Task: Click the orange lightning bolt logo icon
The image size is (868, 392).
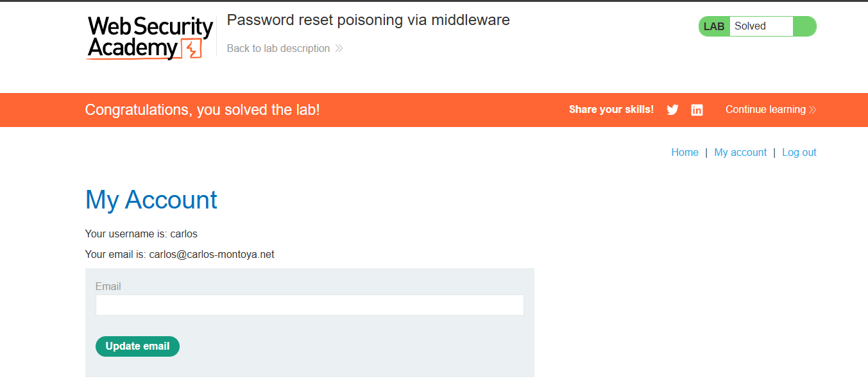Action: pos(191,49)
